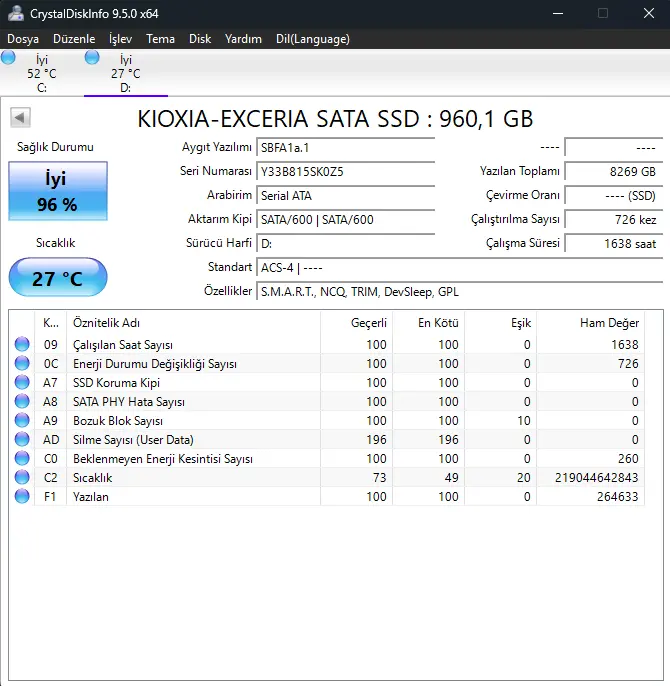Screen dimensions: 670x686
Task: Click status orb for Yazılan attribute row
Action: click(22, 497)
